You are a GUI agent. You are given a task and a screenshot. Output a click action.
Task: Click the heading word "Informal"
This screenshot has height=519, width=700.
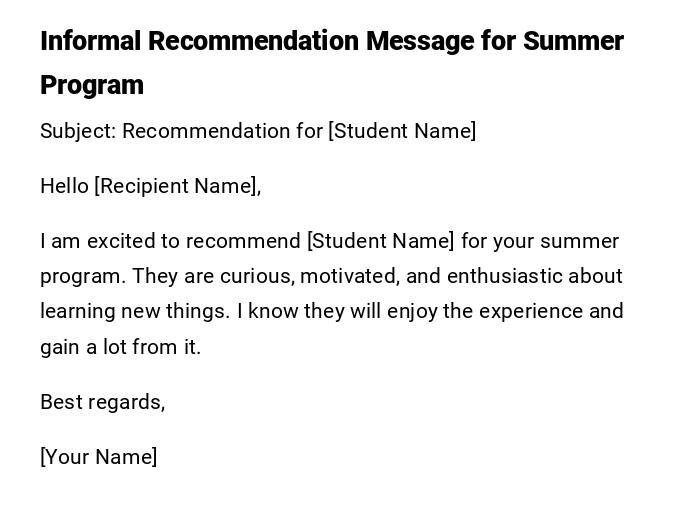tap(91, 42)
